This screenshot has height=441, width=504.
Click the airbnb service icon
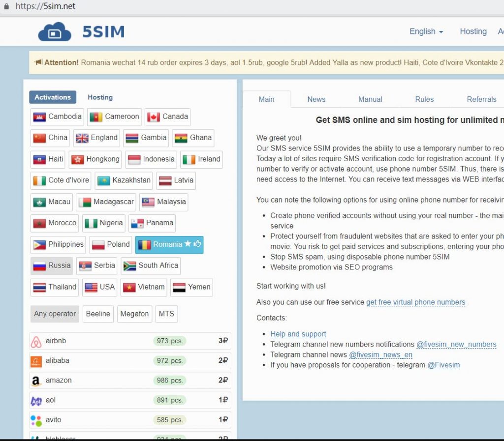(36, 341)
